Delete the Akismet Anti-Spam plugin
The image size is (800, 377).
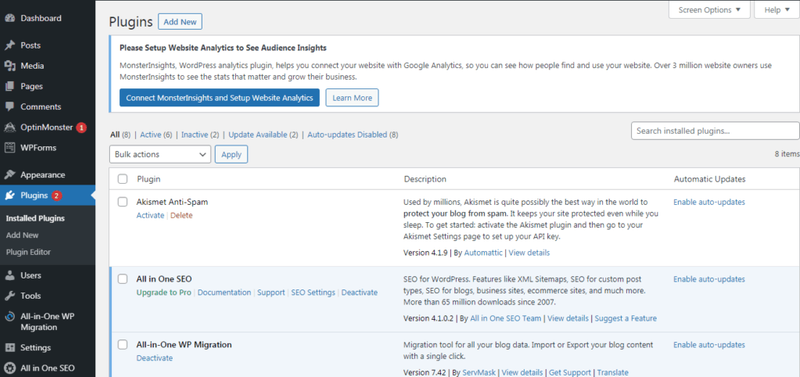coord(182,215)
